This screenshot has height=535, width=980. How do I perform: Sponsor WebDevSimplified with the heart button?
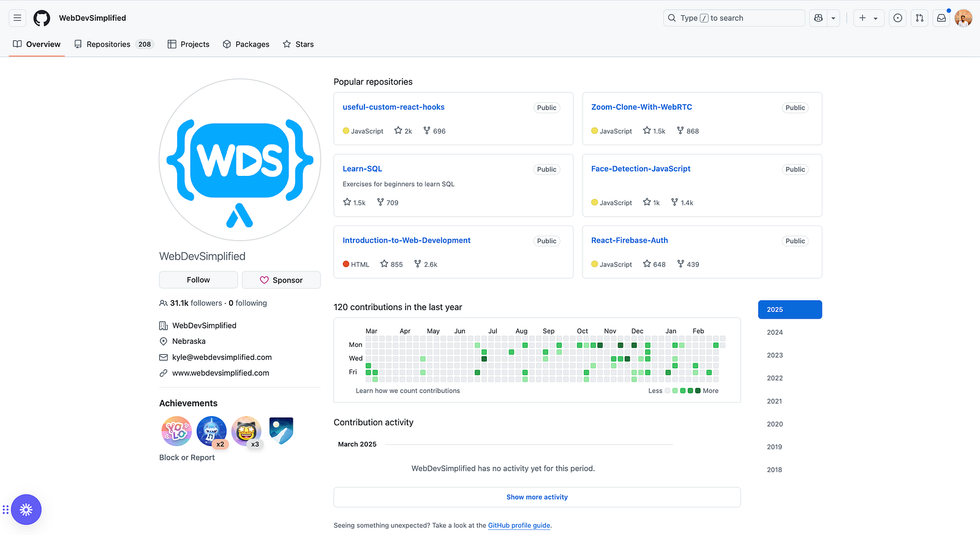[x=281, y=280]
